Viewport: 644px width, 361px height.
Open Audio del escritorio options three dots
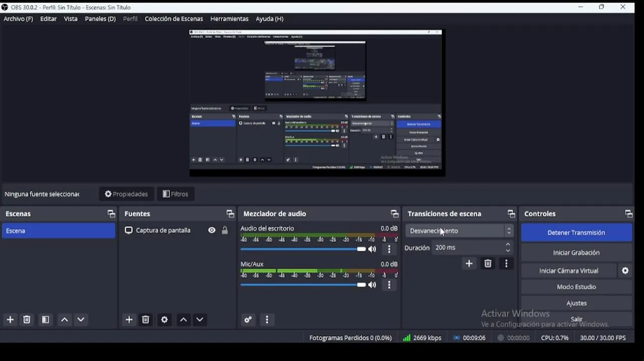[389, 249]
